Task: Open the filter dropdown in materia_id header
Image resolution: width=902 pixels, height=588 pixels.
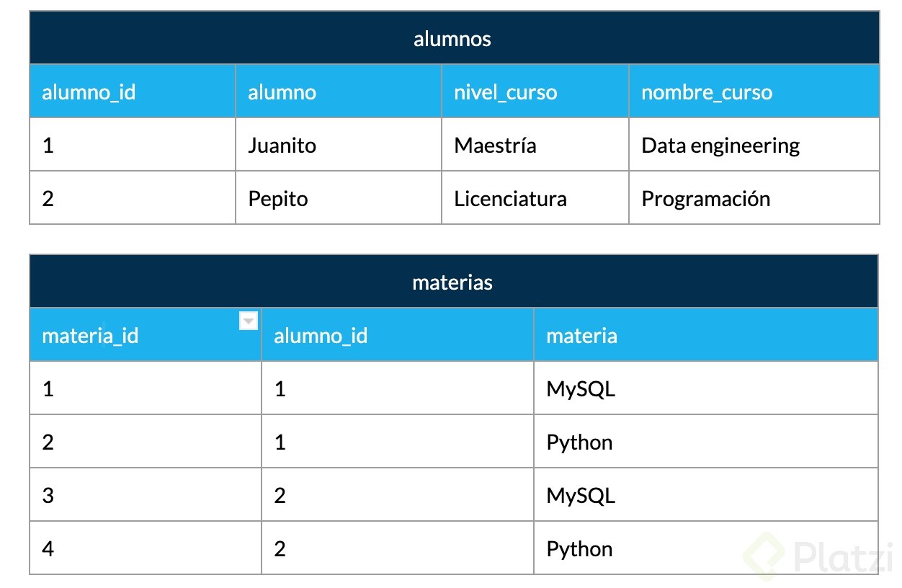Action: coord(248,321)
